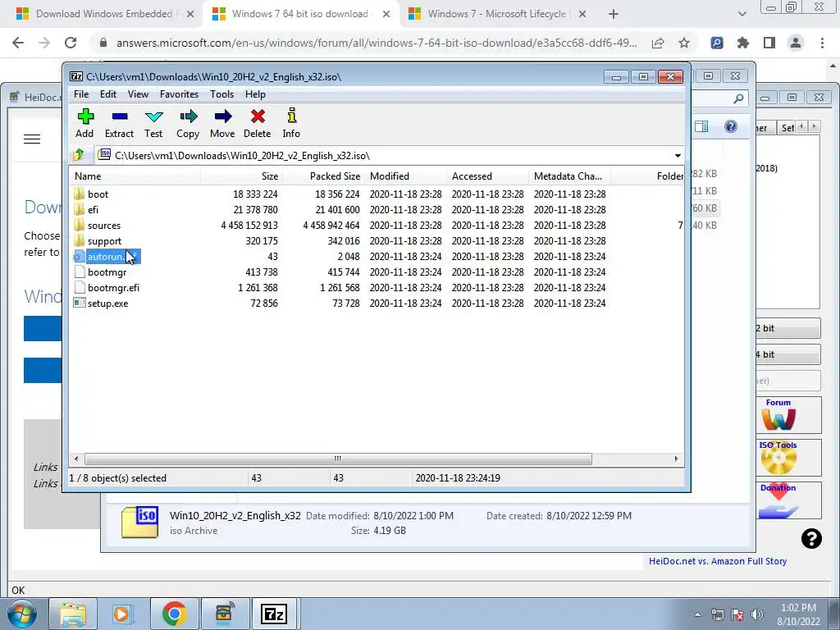
Task: Toggle Chrome's side panel icon
Action: coord(769,43)
